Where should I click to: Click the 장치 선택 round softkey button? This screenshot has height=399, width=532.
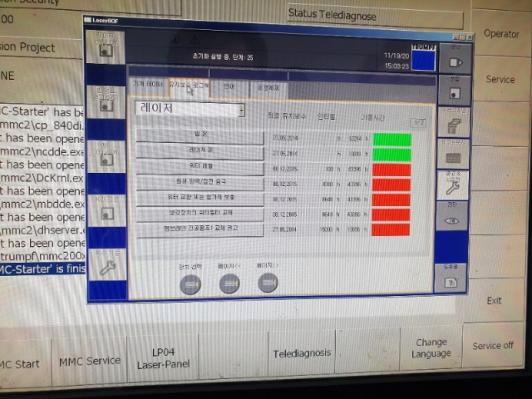190,284
